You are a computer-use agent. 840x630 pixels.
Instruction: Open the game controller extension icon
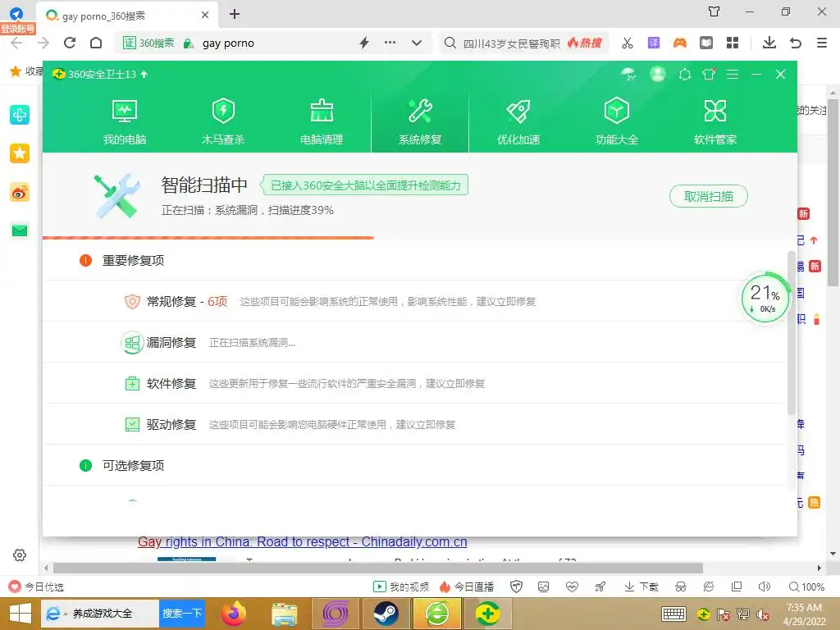(680, 43)
